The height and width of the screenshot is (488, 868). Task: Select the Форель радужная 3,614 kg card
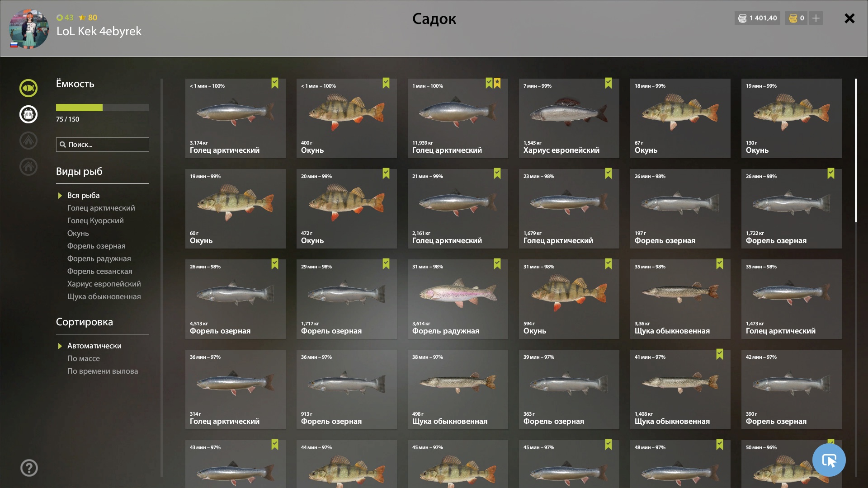click(458, 299)
